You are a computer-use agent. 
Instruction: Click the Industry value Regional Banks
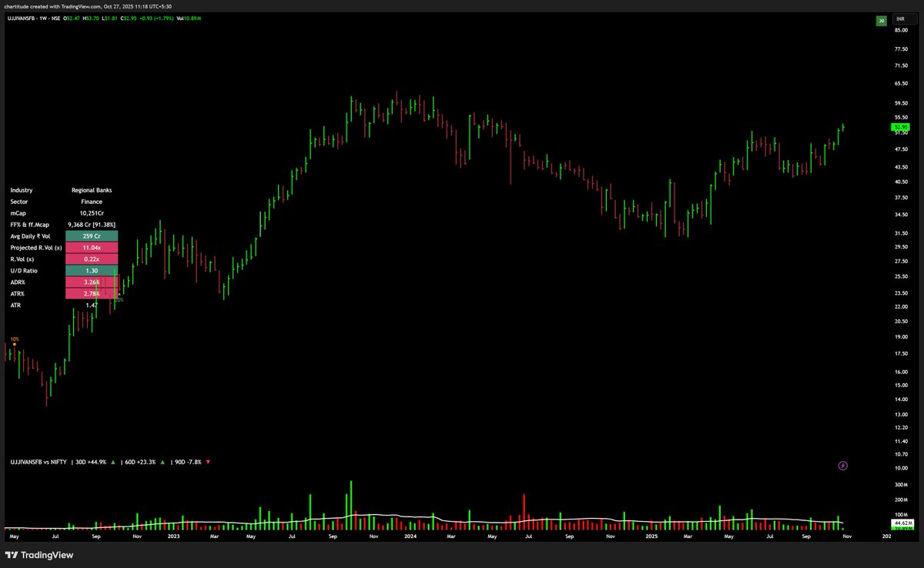tap(92, 189)
